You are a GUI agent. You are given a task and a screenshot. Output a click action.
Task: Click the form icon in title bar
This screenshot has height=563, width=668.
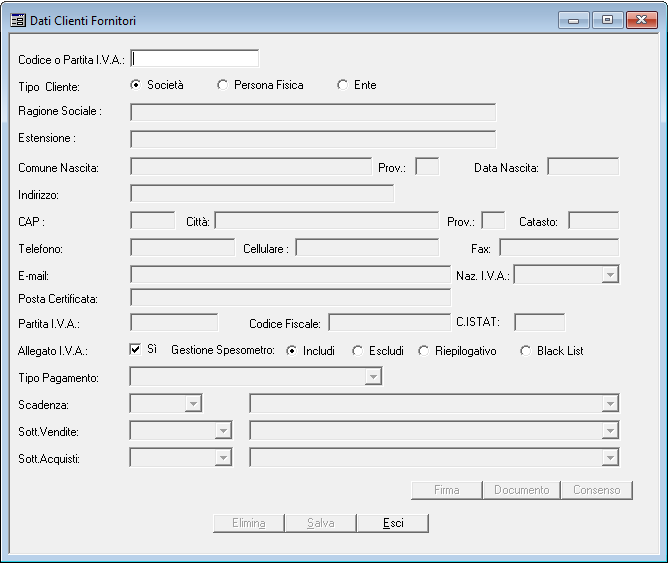[18, 20]
